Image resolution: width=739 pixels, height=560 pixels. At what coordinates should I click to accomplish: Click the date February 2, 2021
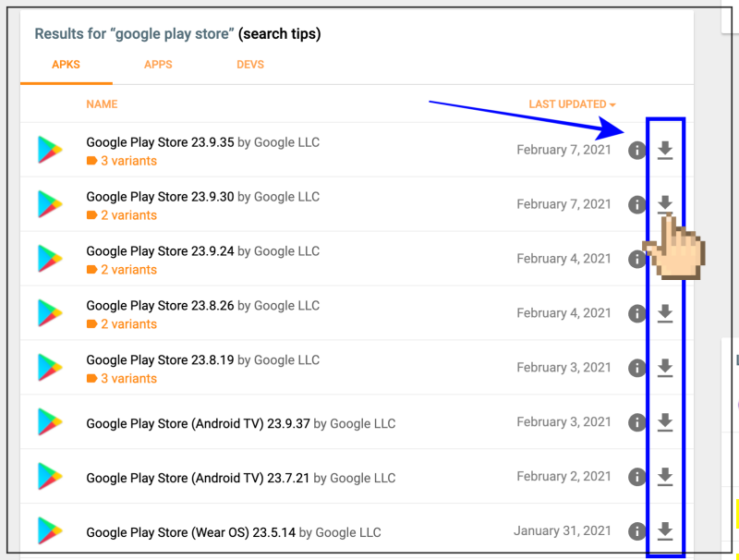[x=563, y=477]
